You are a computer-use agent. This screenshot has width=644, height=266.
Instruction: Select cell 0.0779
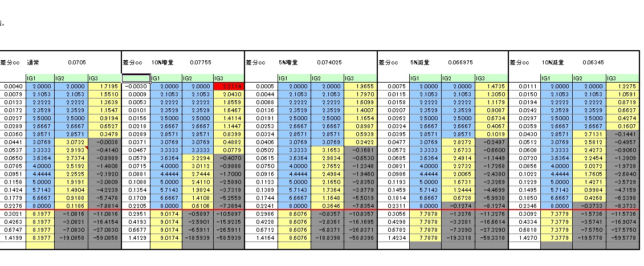coord(229,150)
